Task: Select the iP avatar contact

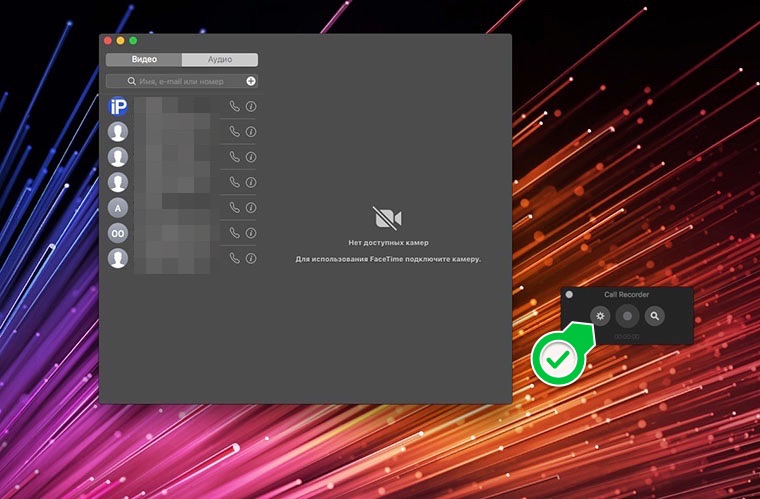Action: coord(118,106)
